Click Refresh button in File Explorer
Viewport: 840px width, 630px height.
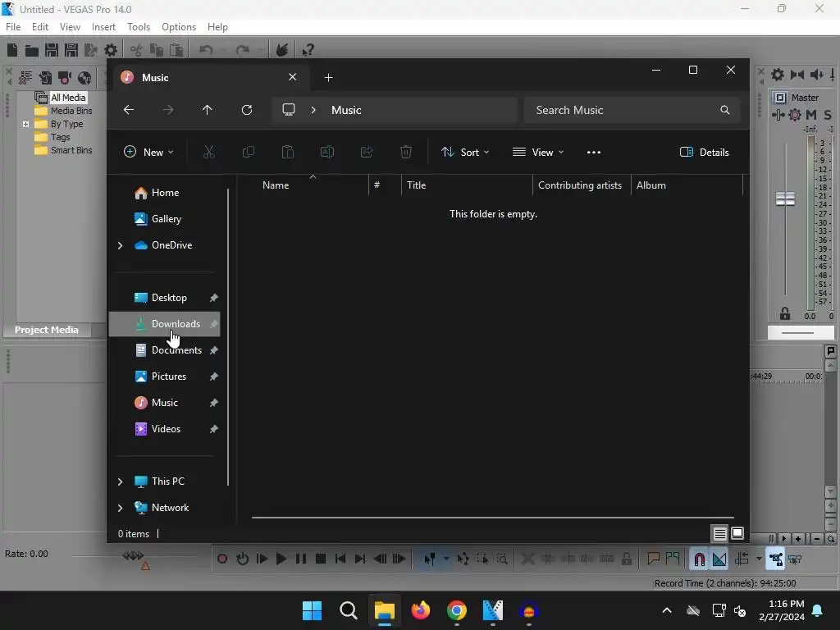click(247, 111)
